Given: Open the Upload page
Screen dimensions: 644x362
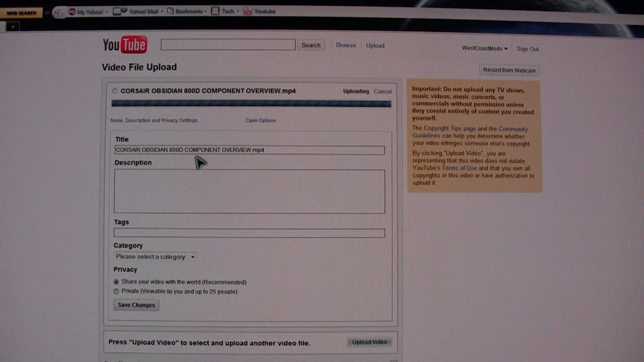Looking at the screenshot, I should click(x=375, y=46).
